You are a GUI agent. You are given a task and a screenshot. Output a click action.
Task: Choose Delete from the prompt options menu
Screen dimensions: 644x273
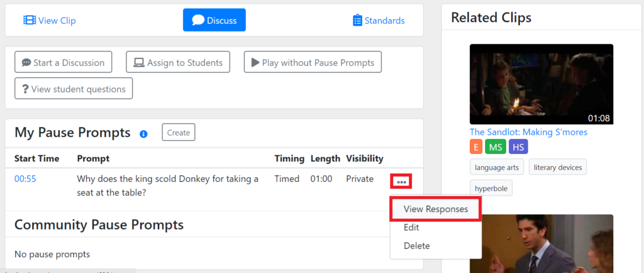417,246
